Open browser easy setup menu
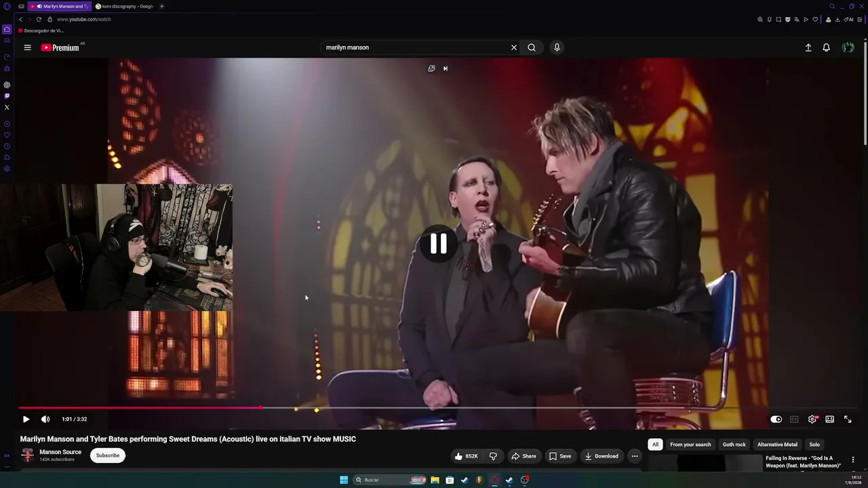868x488 pixels. pos(859,20)
